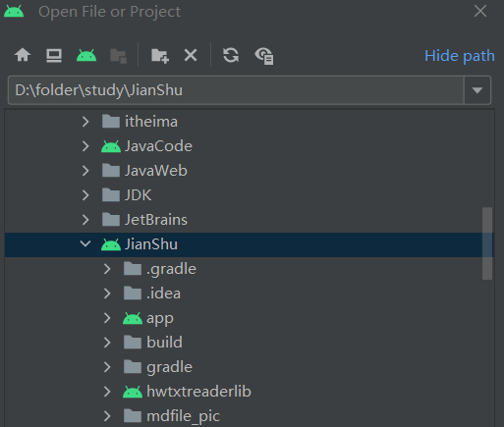Jump to the desktop directory icon
Image resolution: width=504 pixels, height=427 pixels.
point(54,55)
